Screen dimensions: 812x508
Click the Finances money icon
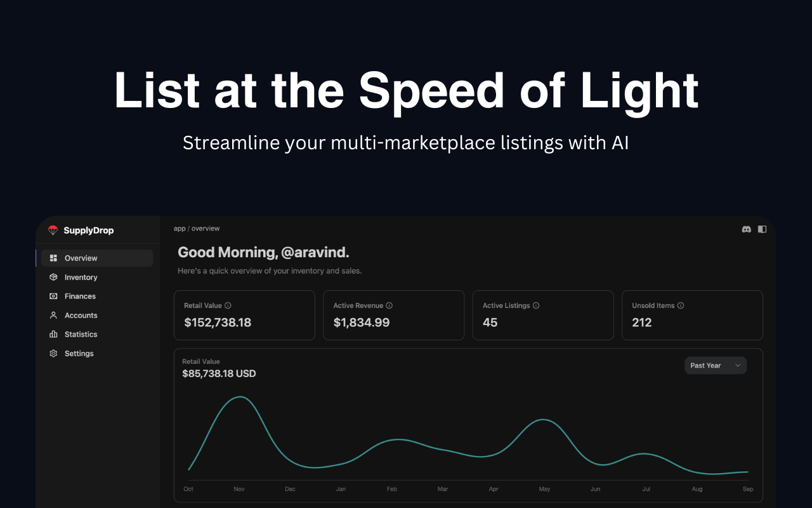click(53, 297)
